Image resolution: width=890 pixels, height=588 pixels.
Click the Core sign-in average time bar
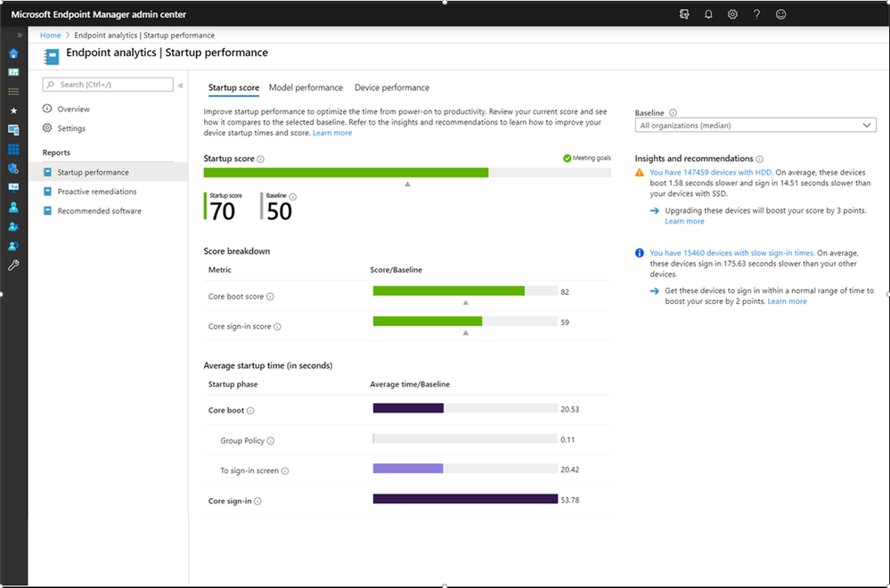click(x=465, y=499)
